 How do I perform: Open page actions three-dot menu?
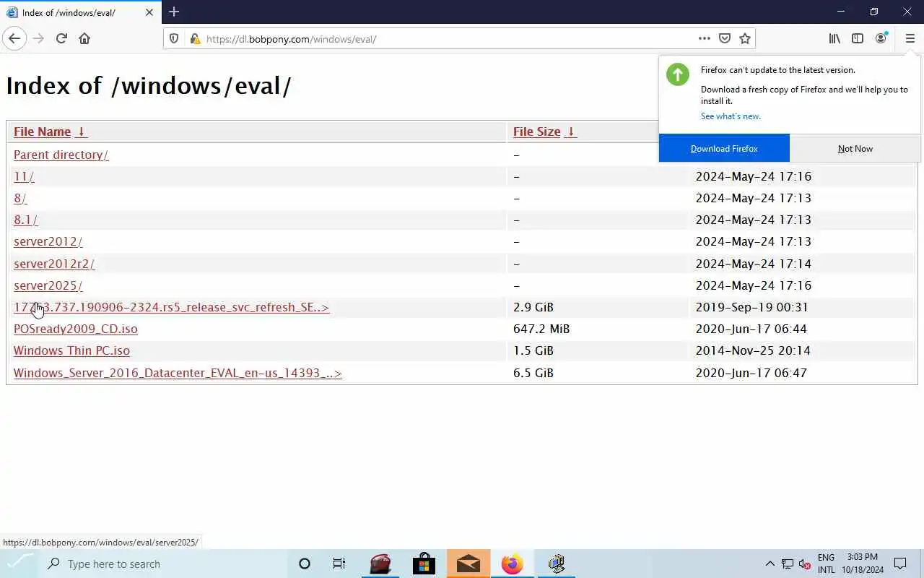click(704, 38)
